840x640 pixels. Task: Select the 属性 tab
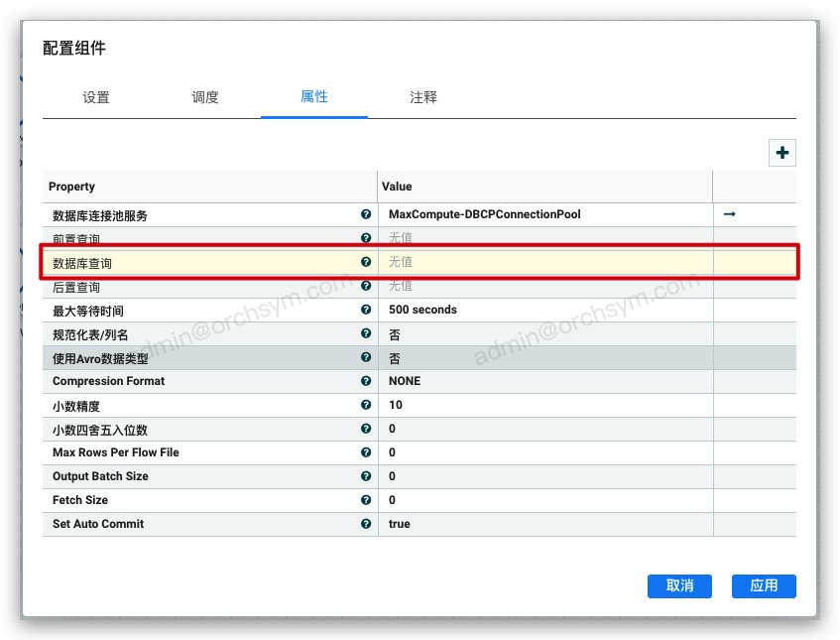tap(314, 97)
